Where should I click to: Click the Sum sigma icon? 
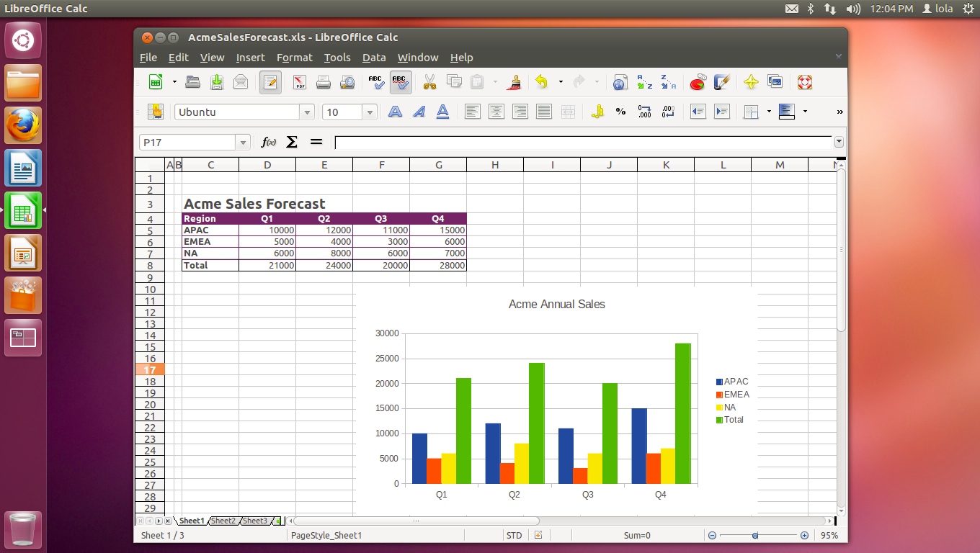coord(292,143)
